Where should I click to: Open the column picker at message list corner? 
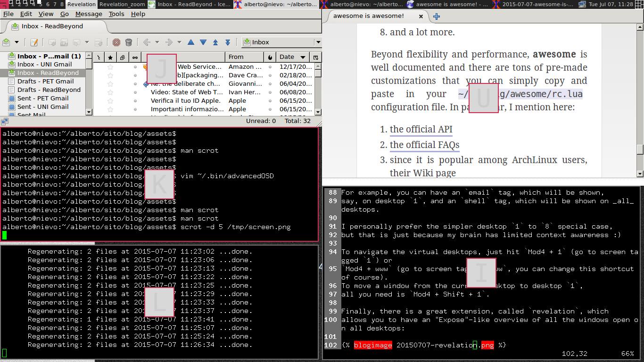[315, 57]
